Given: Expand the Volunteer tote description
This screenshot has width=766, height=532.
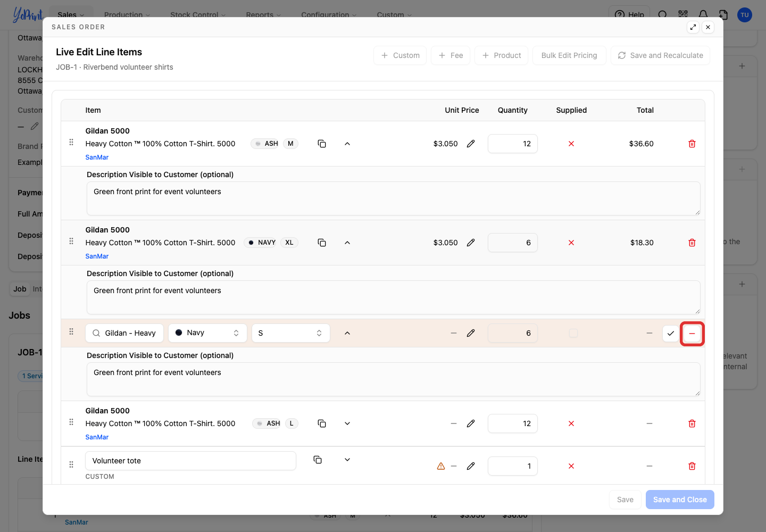Looking at the screenshot, I should tap(347, 460).
